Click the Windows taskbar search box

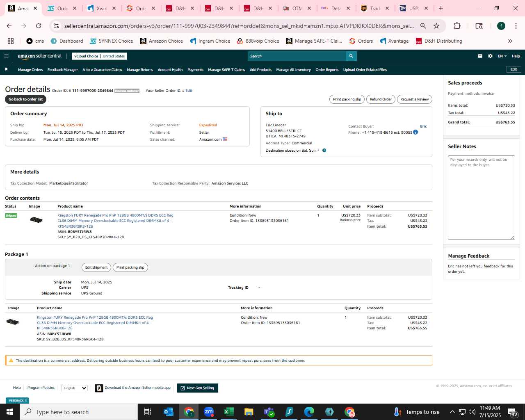pyautogui.click(x=79, y=412)
